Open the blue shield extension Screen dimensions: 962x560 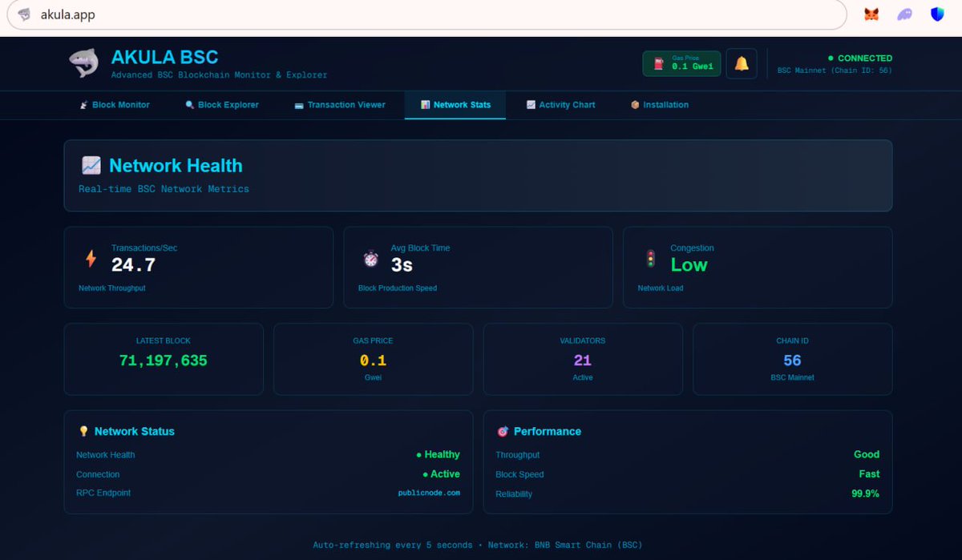pos(937,14)
